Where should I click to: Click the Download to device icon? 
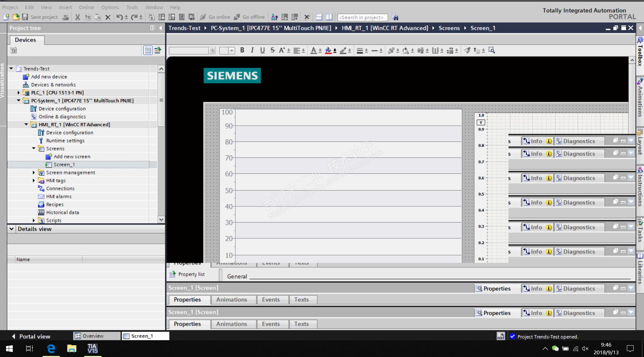click(162, 17)
